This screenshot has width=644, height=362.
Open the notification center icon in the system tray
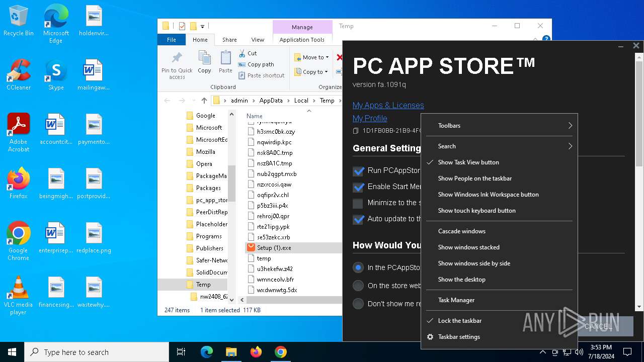(x=627, y=352)
